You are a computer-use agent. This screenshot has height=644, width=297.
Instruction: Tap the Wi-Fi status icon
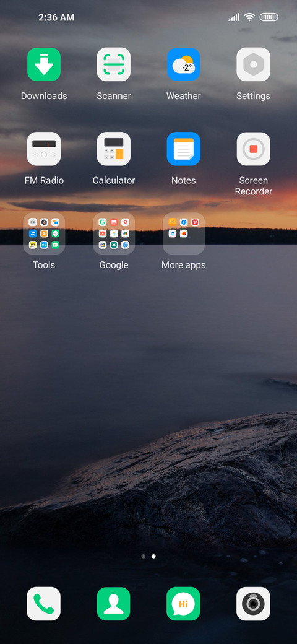[x=249, y=17]
